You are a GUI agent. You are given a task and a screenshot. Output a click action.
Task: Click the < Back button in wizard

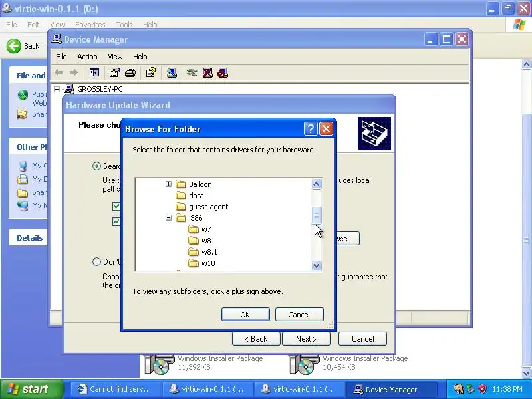pyautogui.click(x=256, y=339)
